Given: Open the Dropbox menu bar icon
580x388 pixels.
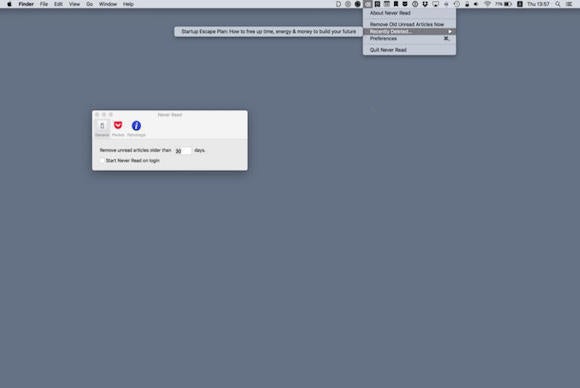Looking at the screenshot, I should point(425,4).
